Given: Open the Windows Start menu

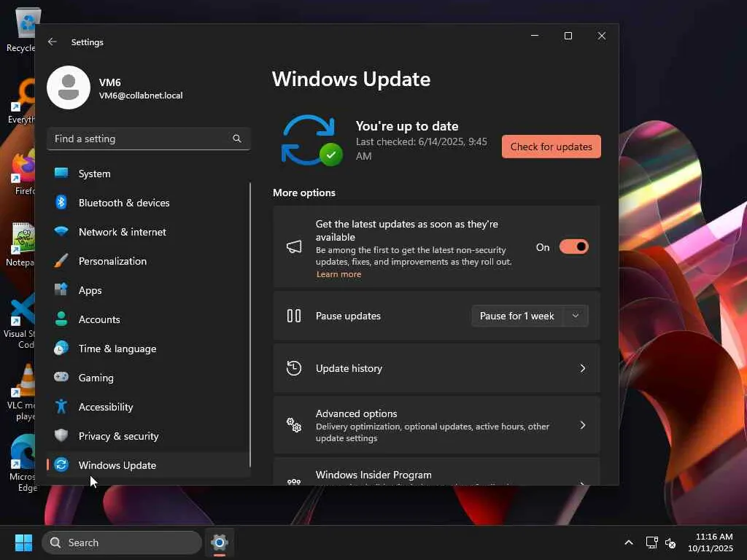Looking at the screenshot, I should (x=23, y=542).
